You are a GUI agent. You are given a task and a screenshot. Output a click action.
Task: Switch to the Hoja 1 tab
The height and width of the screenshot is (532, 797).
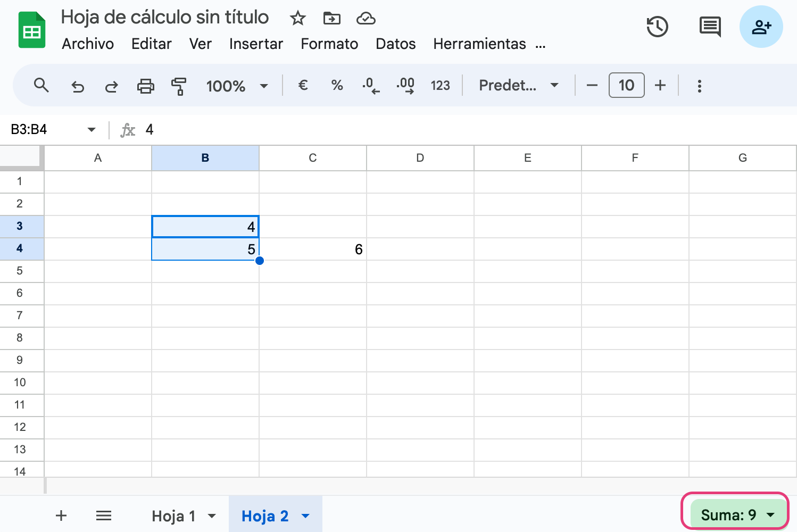pos(173,516)
